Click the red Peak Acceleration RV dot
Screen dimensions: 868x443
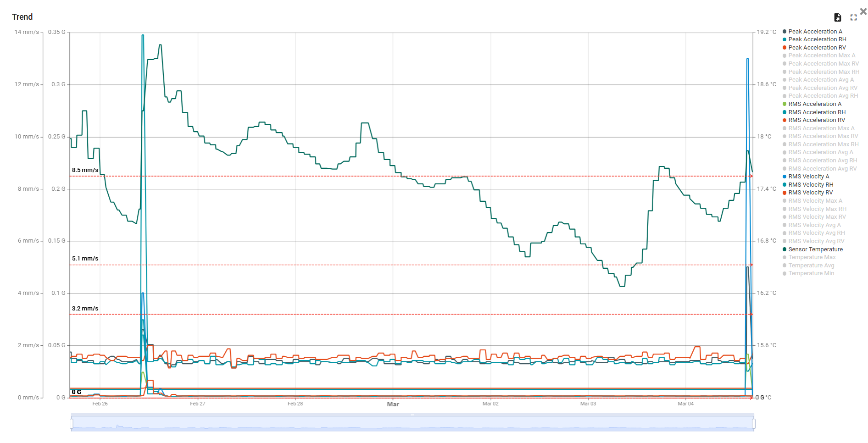(x=785, y=48)
